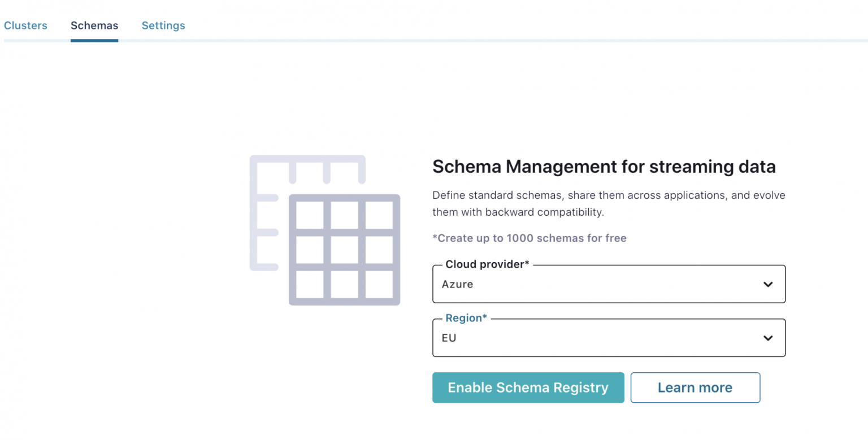Click the Azure value in Cloud provider
The image size is (868, 440).
(x=458, y=284)
